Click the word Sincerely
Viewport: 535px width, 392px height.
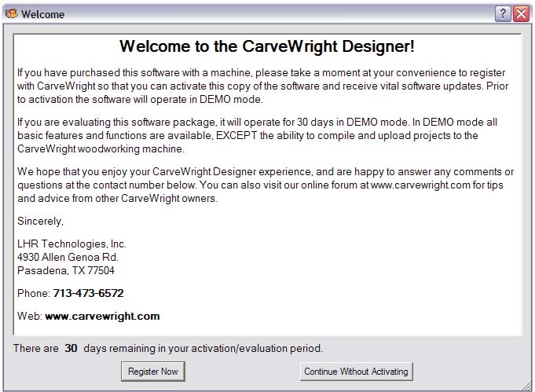click(x=40, y=221)
